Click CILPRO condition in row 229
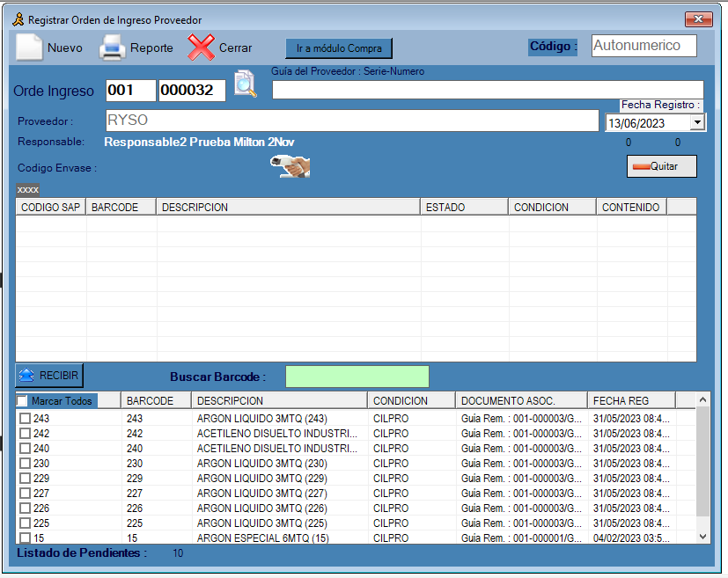 [x=391, y=479]
